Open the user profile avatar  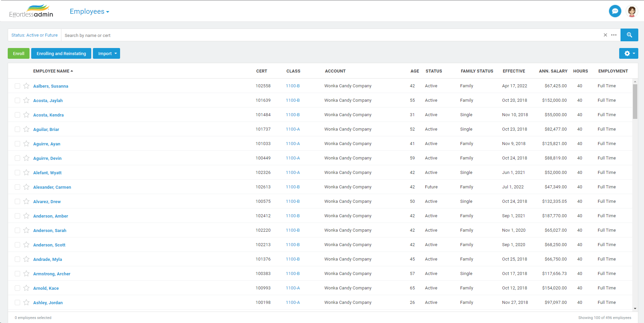pyautogui.click(x=632, y=11)
